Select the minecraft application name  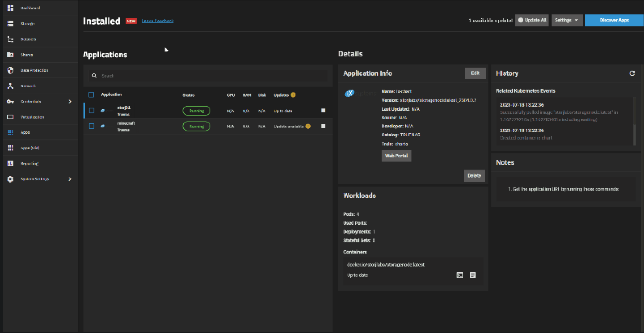(126, 123)
